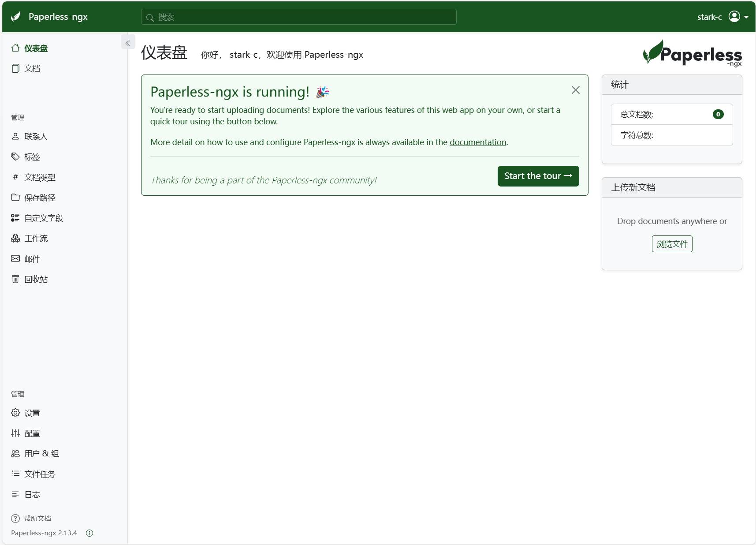Collapse the sidebar with double chevron
Screen dimensions: 756x545
tap(128, 43)
